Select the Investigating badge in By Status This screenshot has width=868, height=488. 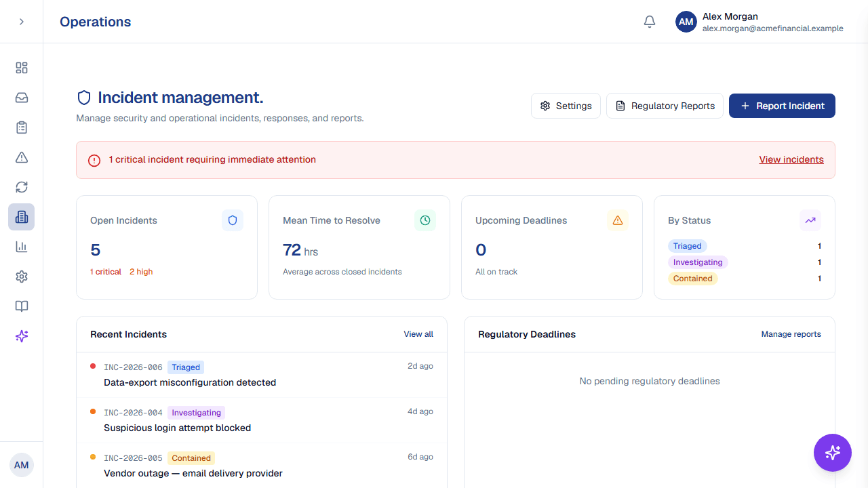click(x=698, y=262)
